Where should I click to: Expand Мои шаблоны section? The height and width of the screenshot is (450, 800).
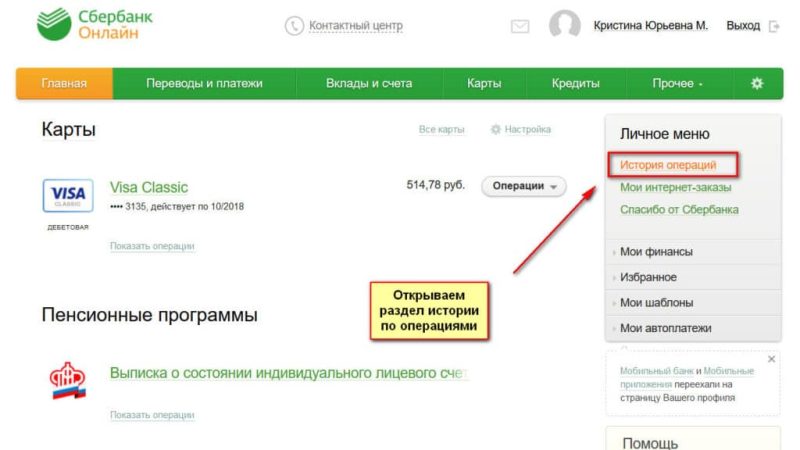[x=693, y=303]
